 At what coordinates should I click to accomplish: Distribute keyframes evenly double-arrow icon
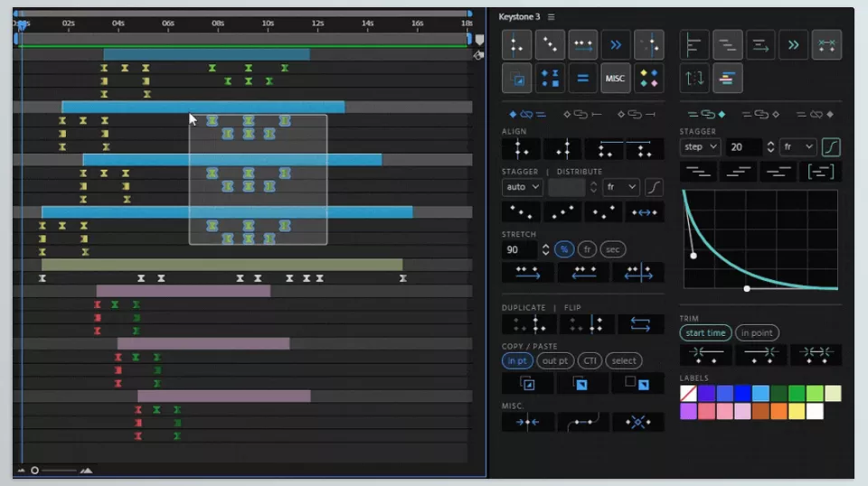(x=645, y=212)
